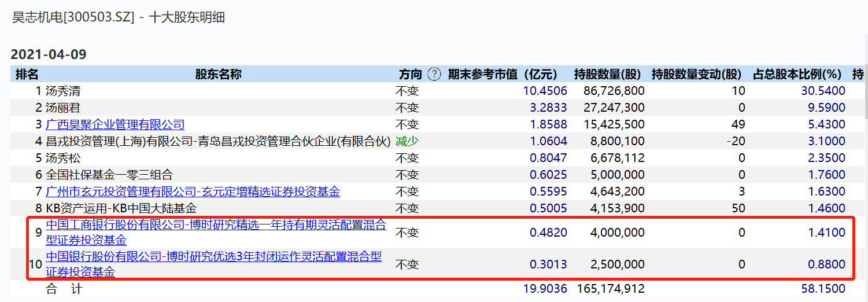
Task: Click ratio value 5.4300
Action: pos(826,124)
